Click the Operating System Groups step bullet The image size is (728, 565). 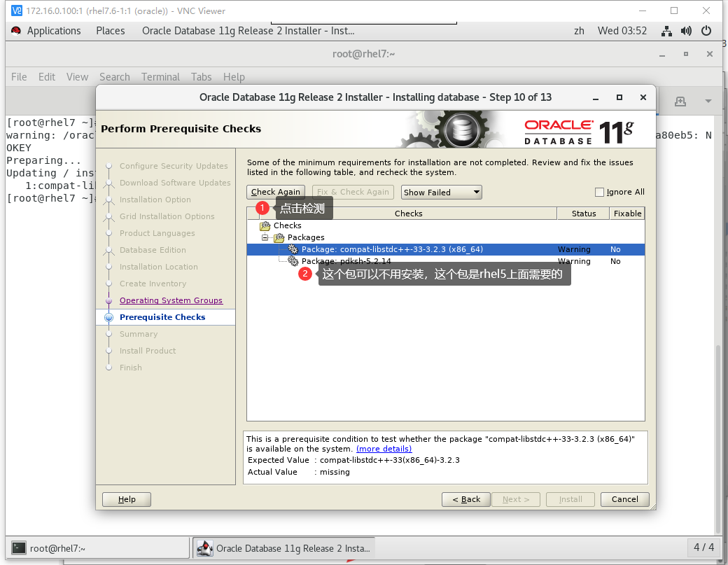(x=109, y=301)
